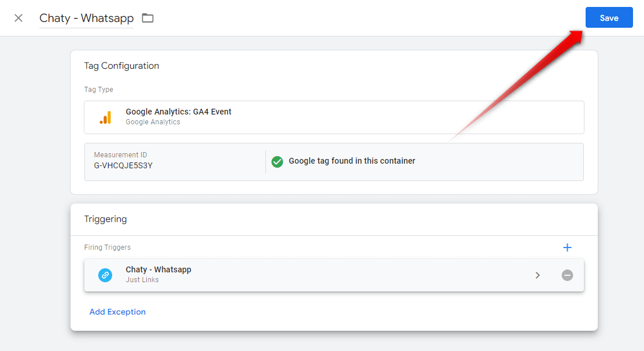The width and height of the screenshot is (644, 351).
Task: Save the Chaty - Whatsapp tag
Action: (x=609, y=18)
